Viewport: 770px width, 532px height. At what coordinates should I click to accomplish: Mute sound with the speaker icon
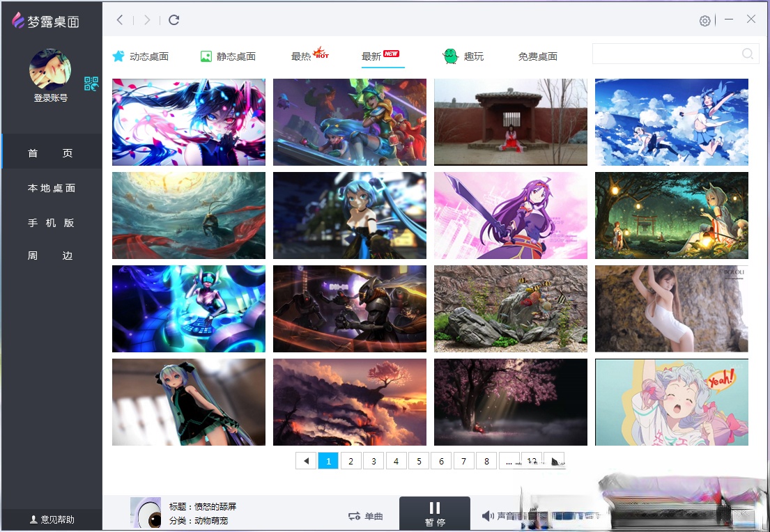(488, 516)
